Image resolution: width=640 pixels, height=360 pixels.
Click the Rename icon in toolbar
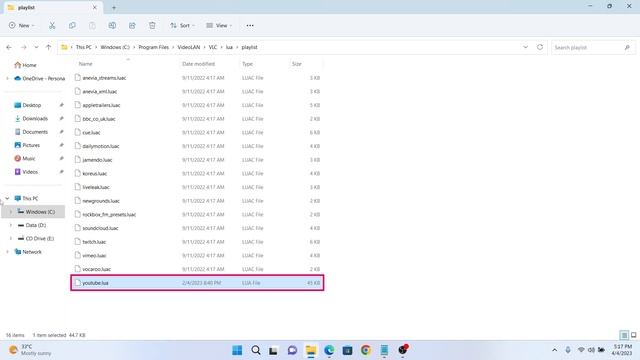(112, 25)
